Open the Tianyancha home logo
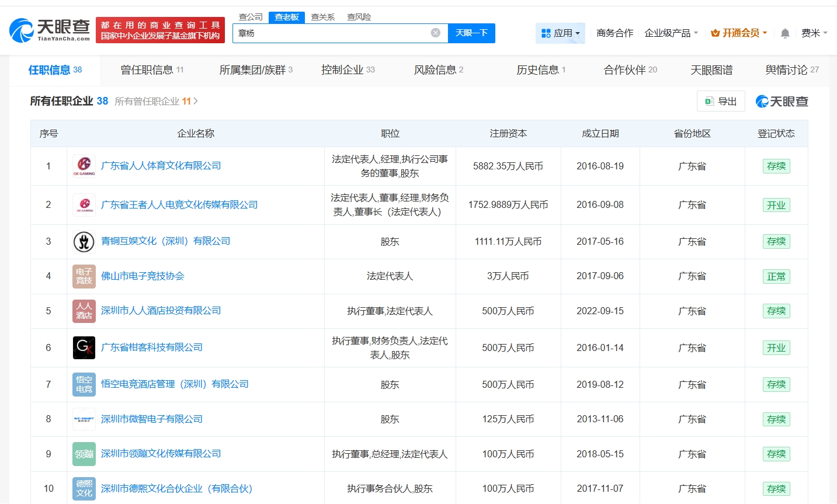The width and height of the screenshot is (837, 504). (x=50, y=30)
